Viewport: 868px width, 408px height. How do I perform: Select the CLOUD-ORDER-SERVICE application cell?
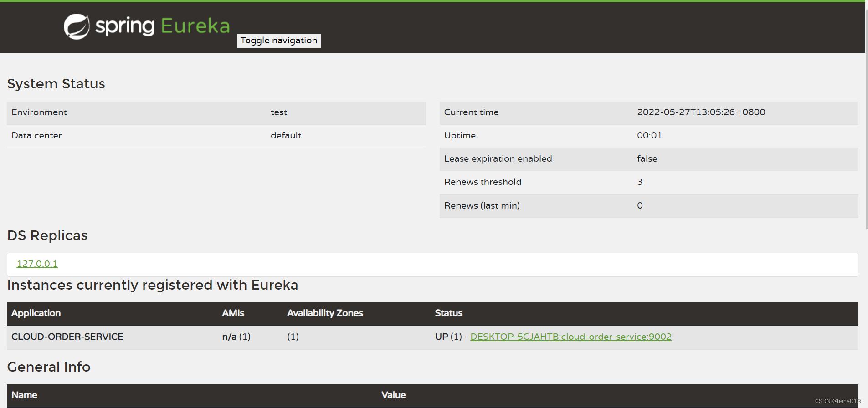(67, 337)
